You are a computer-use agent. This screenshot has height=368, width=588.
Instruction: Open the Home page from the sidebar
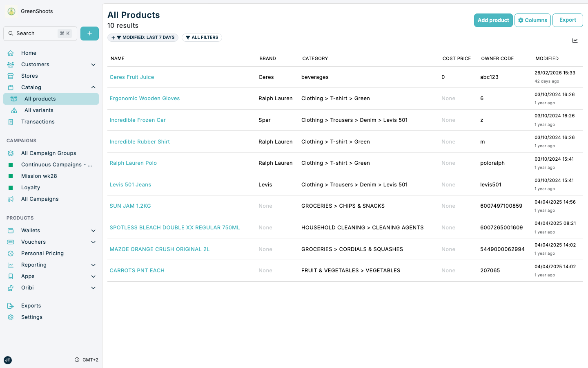pyautogui.click(x=29, y=53)
